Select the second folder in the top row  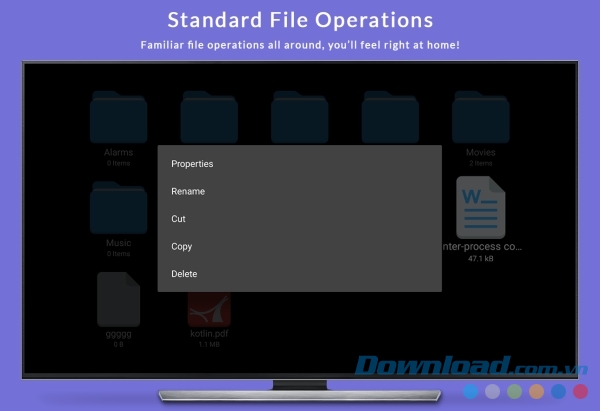point(209,117)
